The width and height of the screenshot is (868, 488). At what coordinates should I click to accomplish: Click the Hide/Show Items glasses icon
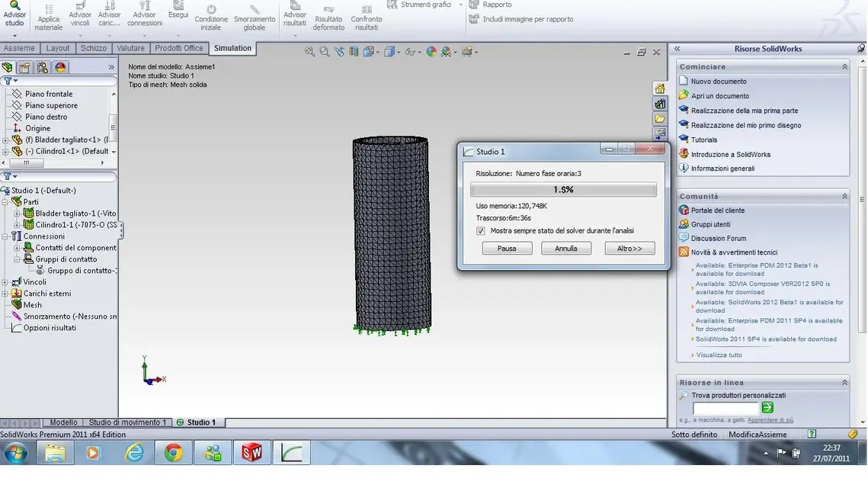pyautogui.click(x=410, y=52)
